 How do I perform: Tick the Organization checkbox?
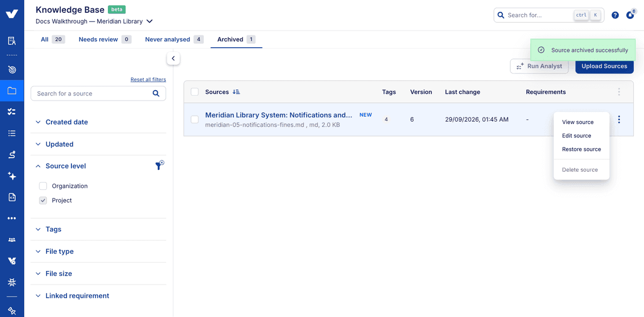43,186
